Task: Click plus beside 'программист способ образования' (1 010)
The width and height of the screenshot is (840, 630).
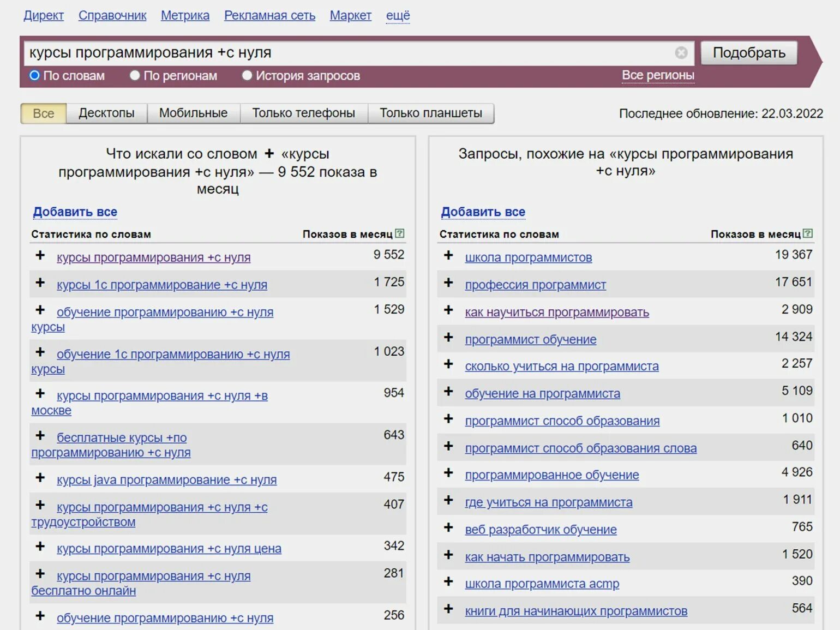Action: click(x=448, y=418)
